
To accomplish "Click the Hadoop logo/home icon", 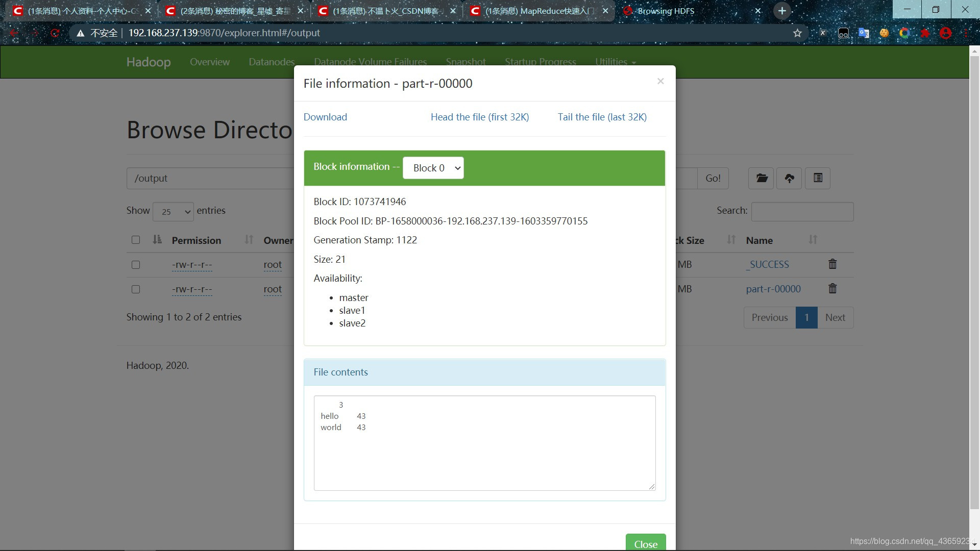I will (148, 61).
